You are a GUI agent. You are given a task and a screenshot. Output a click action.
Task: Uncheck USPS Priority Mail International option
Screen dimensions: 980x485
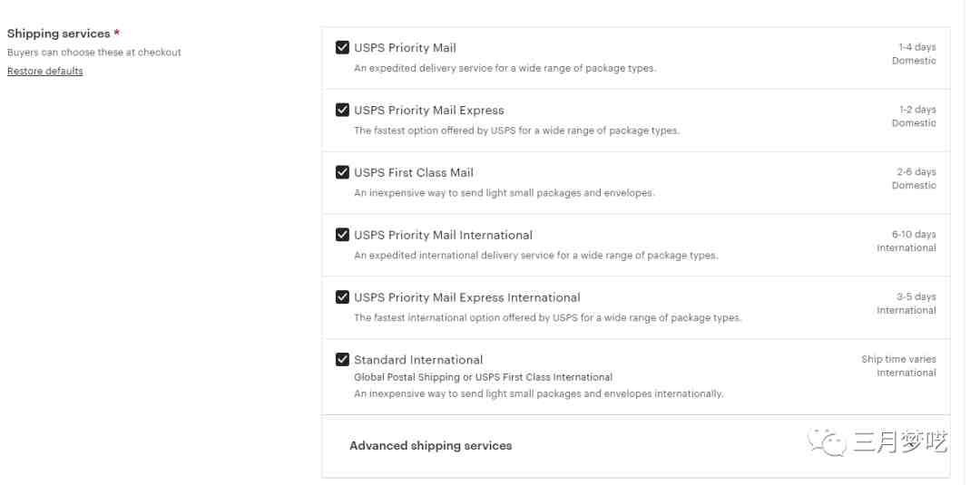pos(342,235)
